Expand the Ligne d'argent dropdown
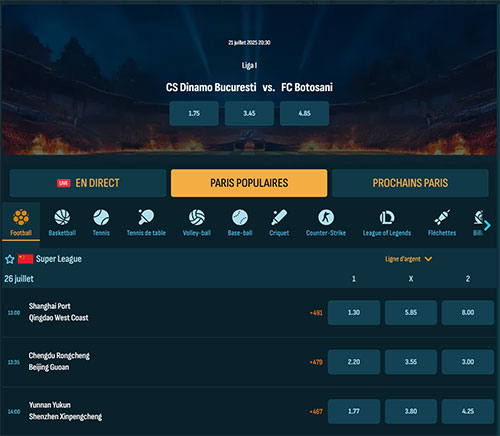 pyautogui.click(x=408, y=259)
